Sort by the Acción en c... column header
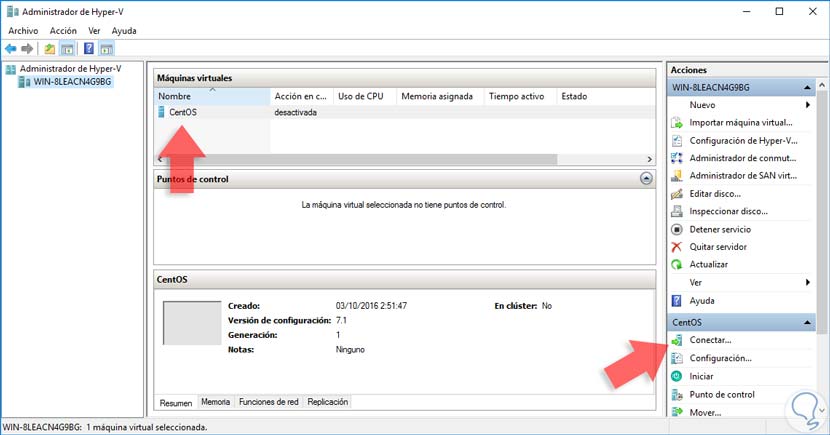 [x=301, y=96]
